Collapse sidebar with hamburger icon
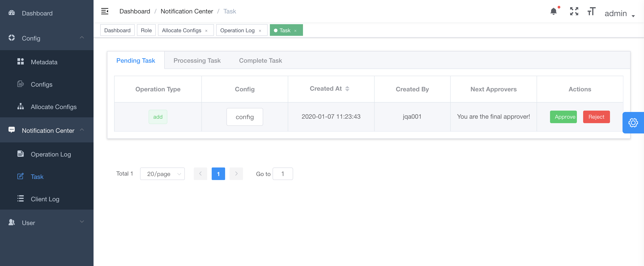644x266 pixels. [x=104, y=11]
